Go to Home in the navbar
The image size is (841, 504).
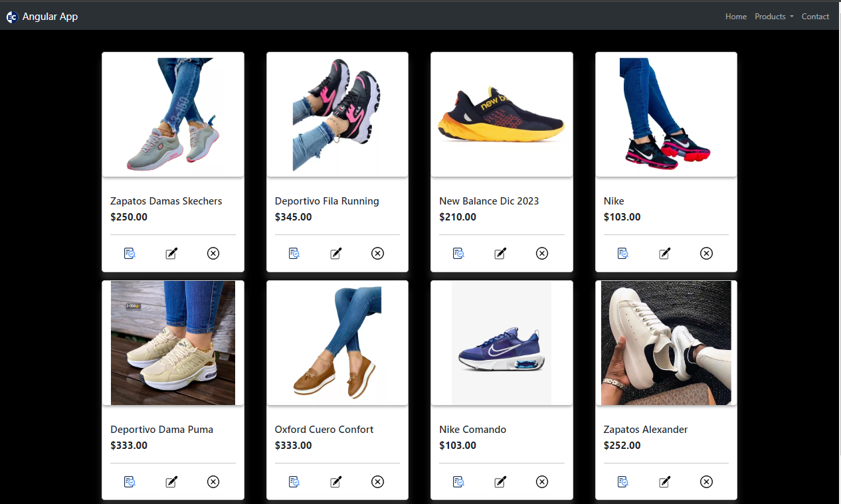tap(736, 17)
